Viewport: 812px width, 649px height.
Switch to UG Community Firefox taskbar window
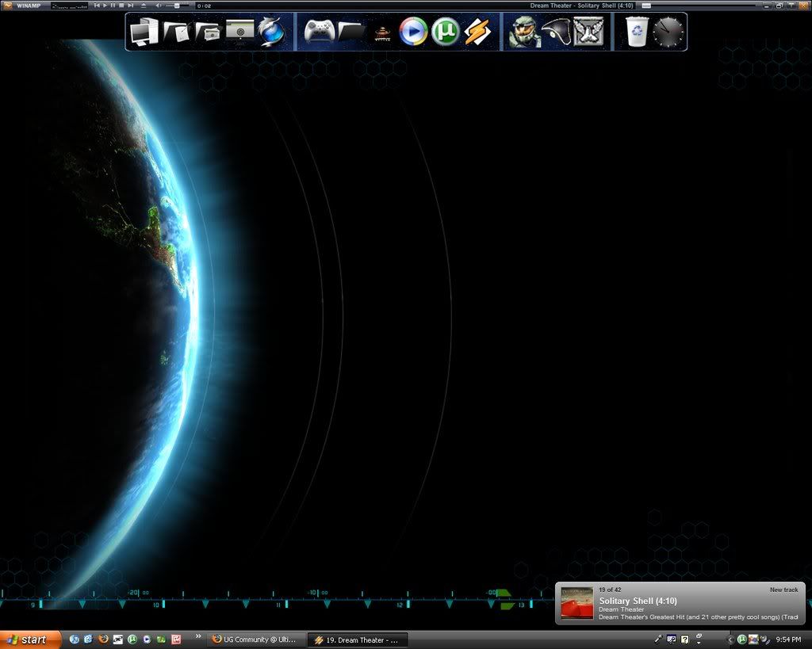coord(256,640)
